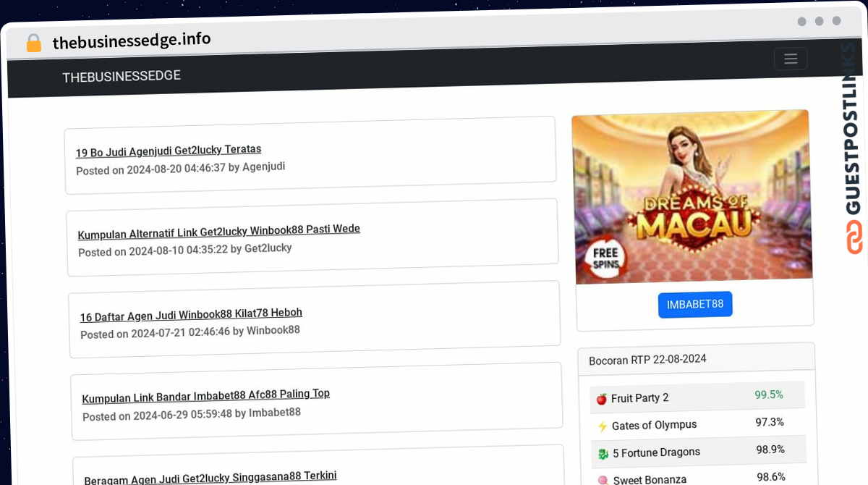Click the posted date 2024-08-20 04:46:37 by Agenjudi
The image size is (868, 485).
click(181, 169)
